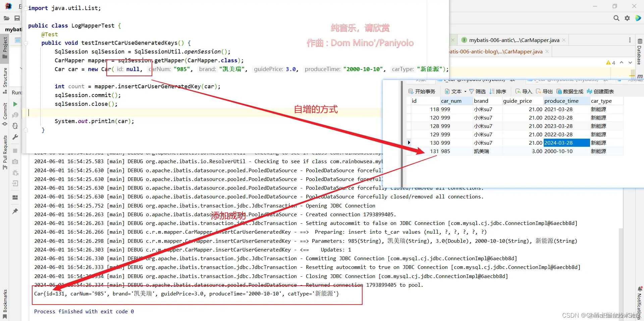Click the toggle auto-test rerun icon
Image resolution: width=644 pixels, height=321 pixels.
[x=15, y=126]
